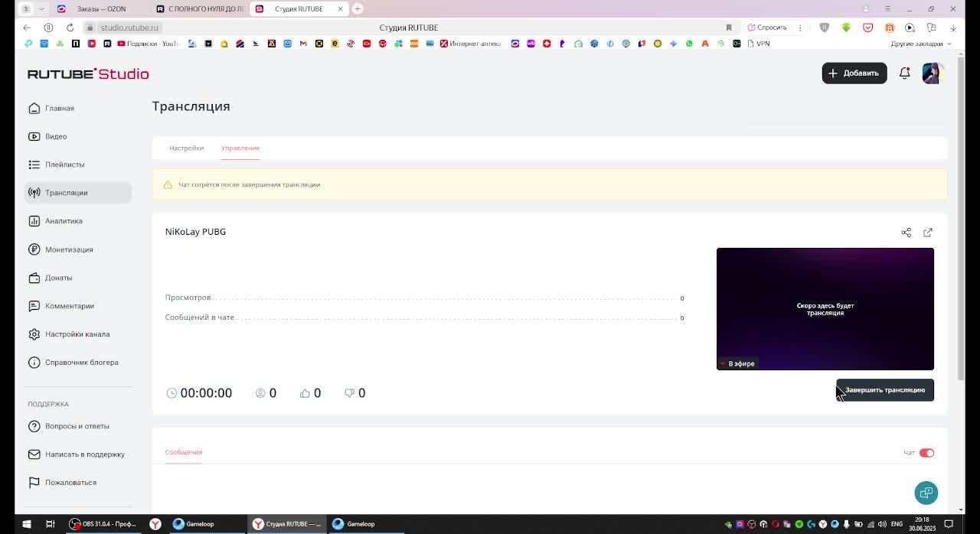
Task: Select the Сообщения tab
Action: coord(184,452)
